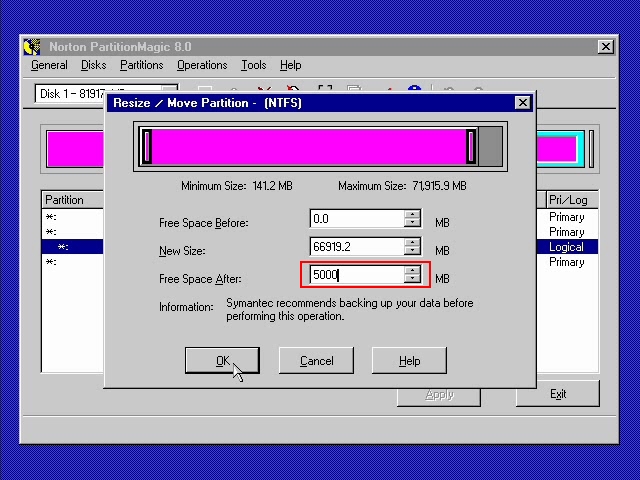
Task: Click the Pri/Log column header
Action: point(572,200)
